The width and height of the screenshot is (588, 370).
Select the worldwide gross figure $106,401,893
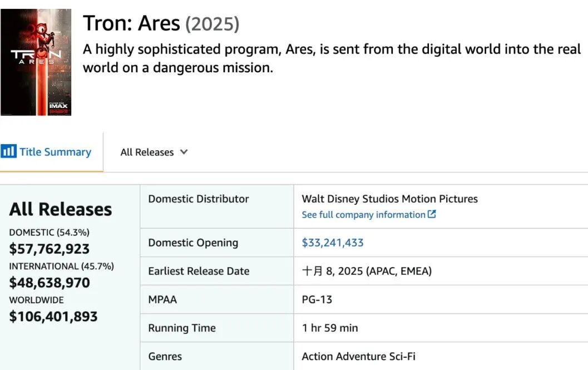(53, 317)
